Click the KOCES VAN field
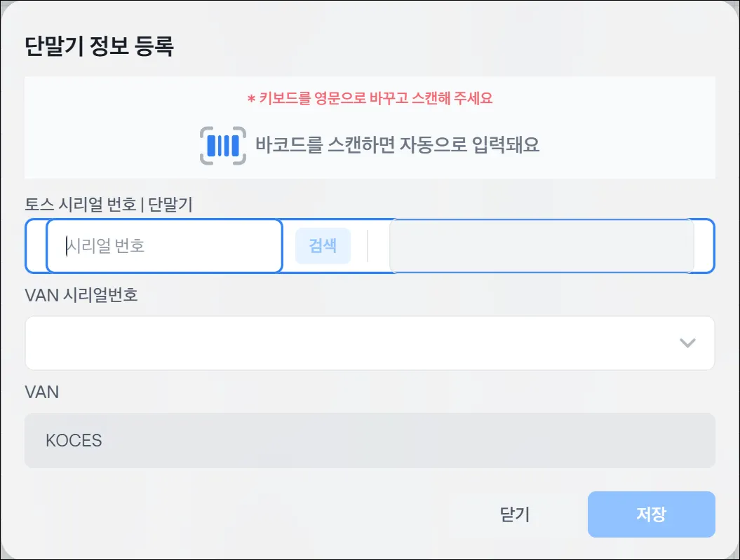This screenshot has width=740, height=560. pos(370,440)
